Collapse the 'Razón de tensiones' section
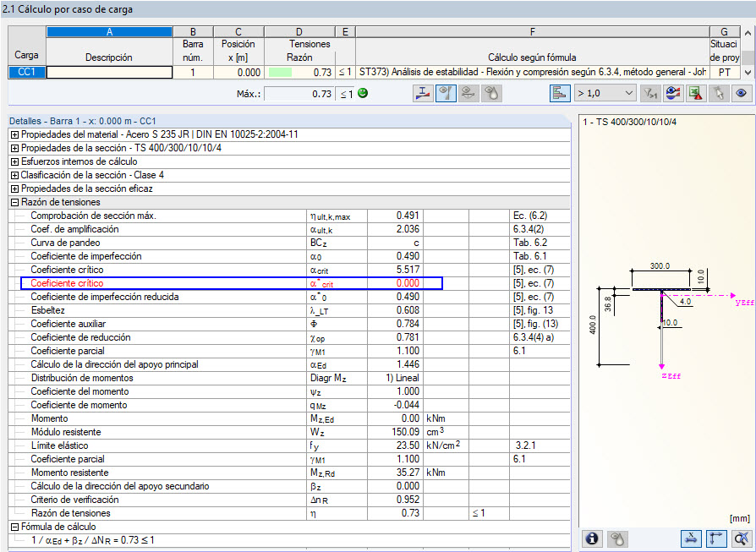This screenshot has width=756, height=552. 14,202
